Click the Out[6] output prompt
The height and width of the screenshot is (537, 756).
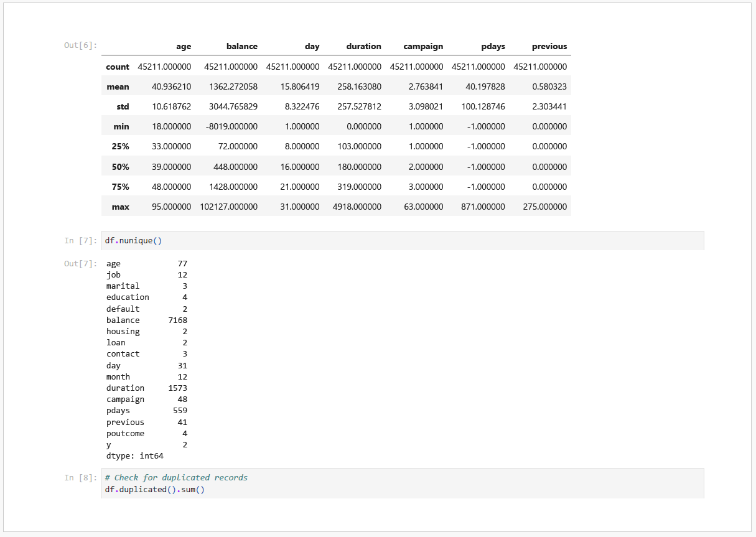coord(80,45)
